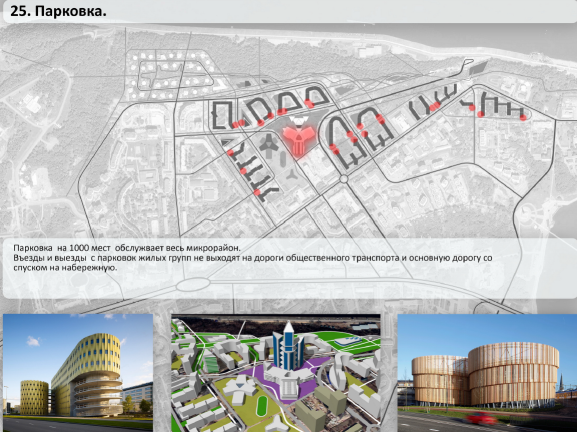Click the dark rectangle near the waterfront road
This screenshot has height=432, width=577.
[478, 68]
